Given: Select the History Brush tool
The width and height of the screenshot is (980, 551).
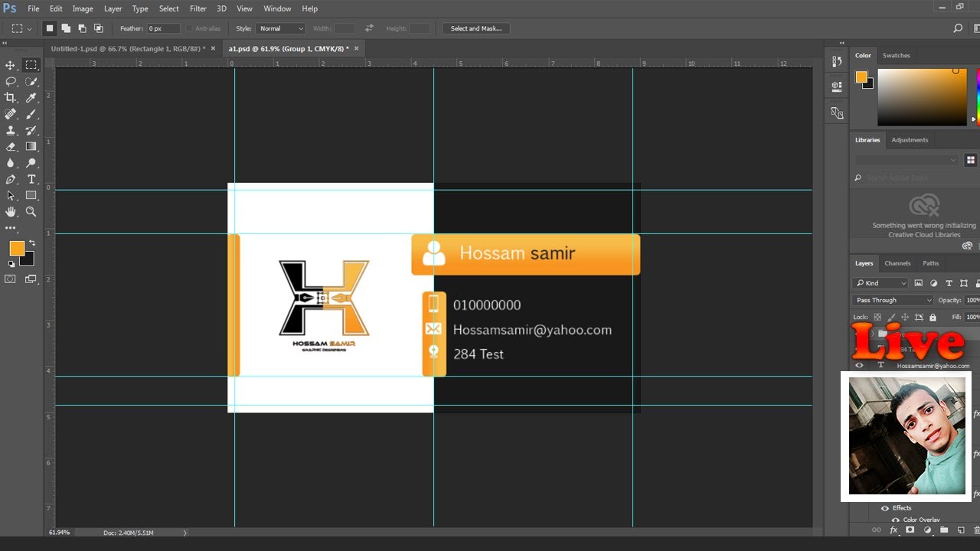Looking at the screenshot, I should coord(31,130).
